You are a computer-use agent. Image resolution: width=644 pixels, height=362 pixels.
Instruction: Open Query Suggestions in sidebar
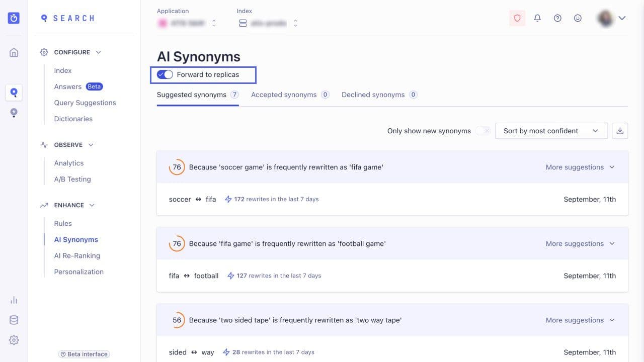pos(85,103)
